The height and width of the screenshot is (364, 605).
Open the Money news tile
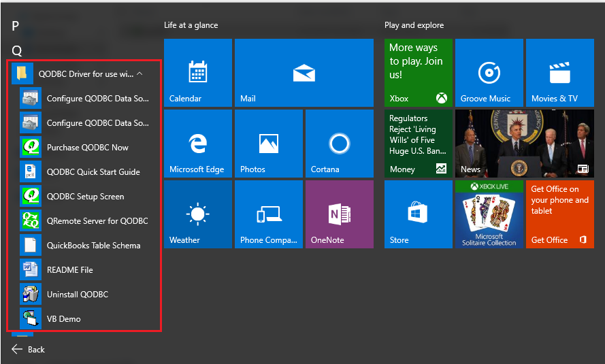(419, 144)
